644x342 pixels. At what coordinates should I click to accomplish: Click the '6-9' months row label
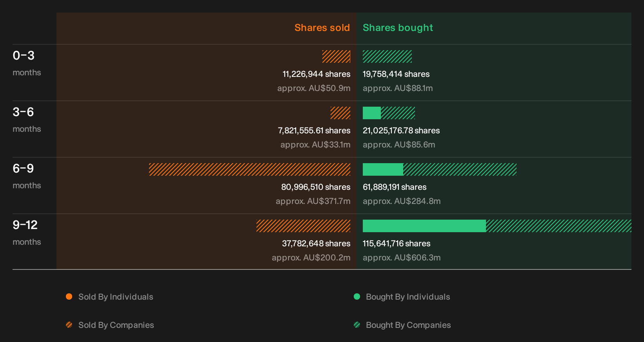point(23,169)
